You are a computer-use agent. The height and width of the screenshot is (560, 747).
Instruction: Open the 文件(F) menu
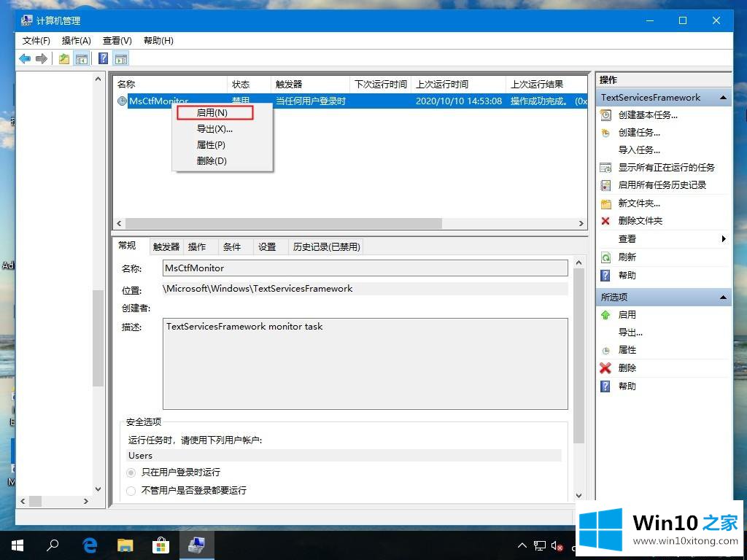pyautogui.click(x=36, y=41)
